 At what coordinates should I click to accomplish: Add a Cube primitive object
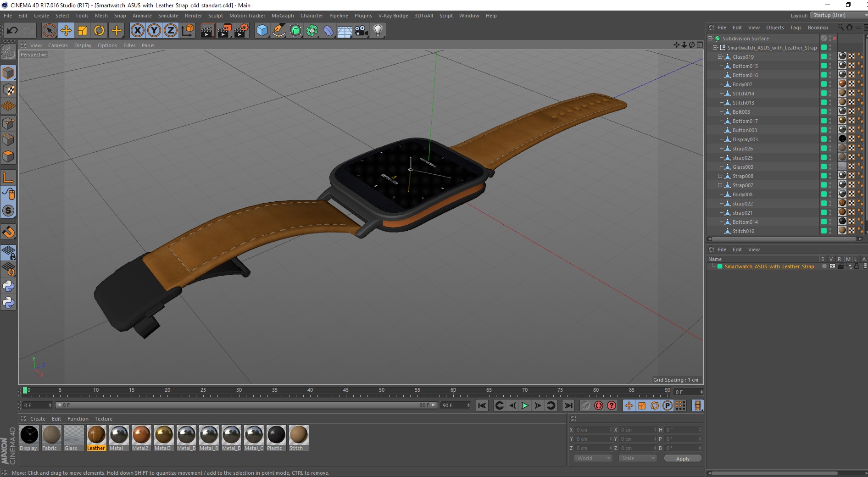point(262,31)
